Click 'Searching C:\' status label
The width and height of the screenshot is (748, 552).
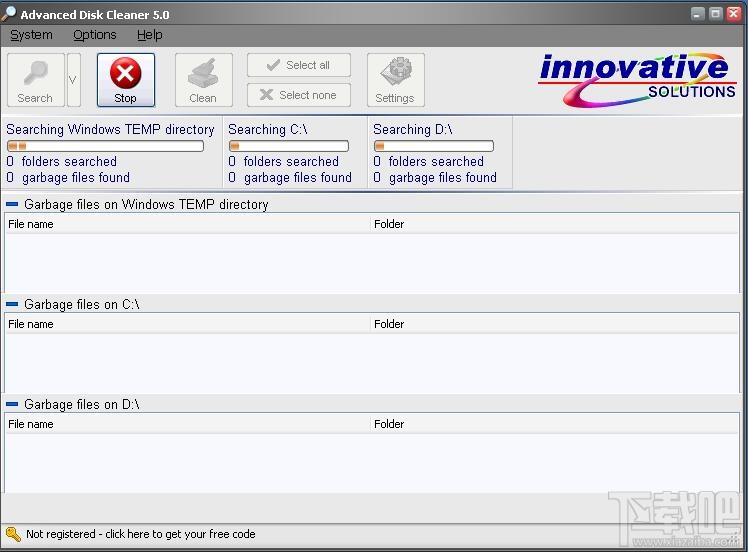pyautogui.click(x=268, y=129)
